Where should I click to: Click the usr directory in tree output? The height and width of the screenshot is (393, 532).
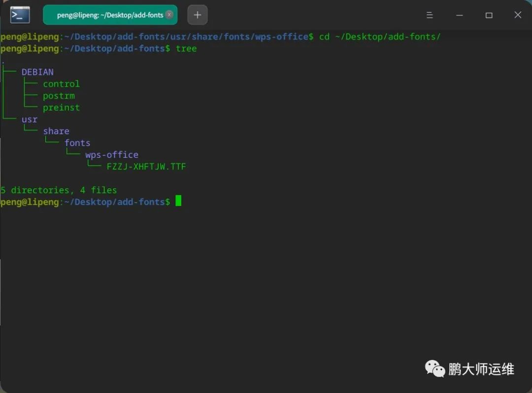click(x=30, y=119)
